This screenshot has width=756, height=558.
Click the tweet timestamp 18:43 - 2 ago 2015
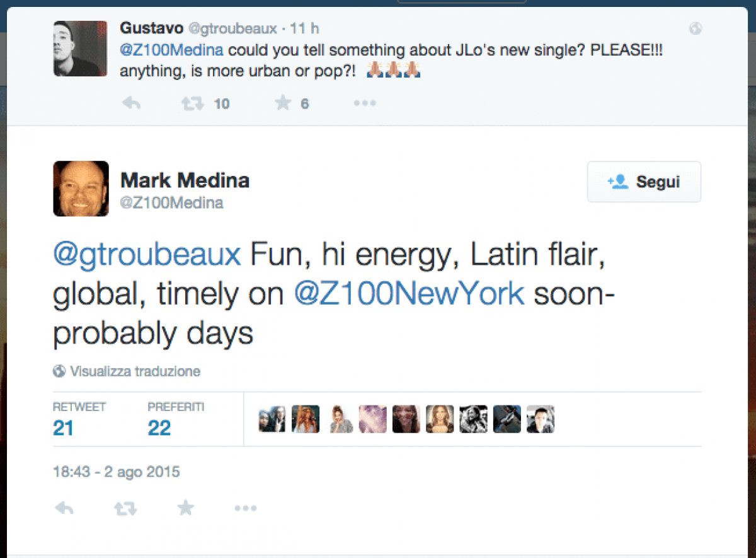coord(117,472)
